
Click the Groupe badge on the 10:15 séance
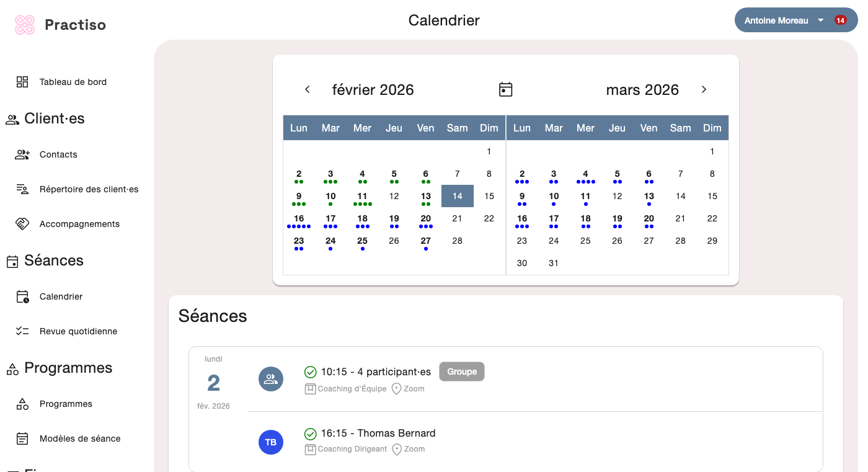coord(461,371)
